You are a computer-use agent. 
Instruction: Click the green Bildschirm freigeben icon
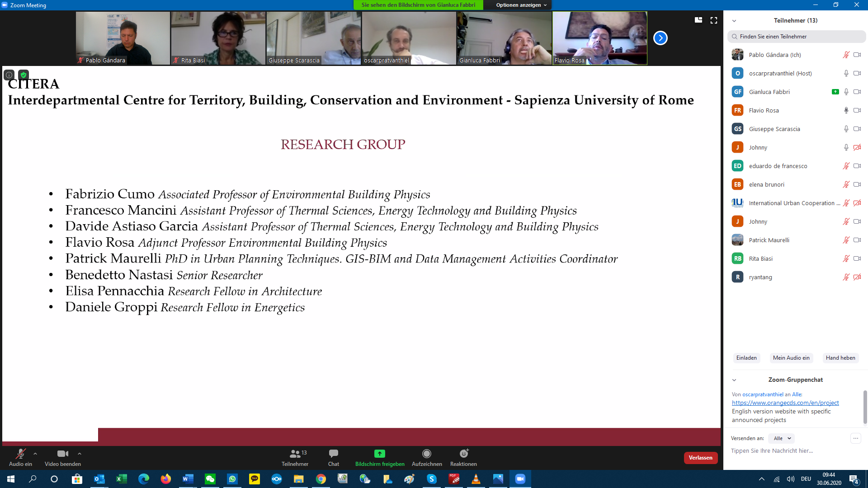379,454
